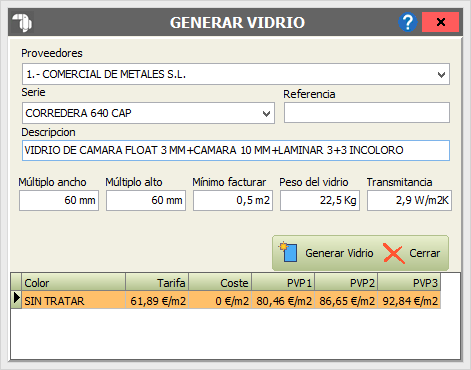Click the PVP1 column header
Viewport: 471px width, 370px height.
coord(283,283)
